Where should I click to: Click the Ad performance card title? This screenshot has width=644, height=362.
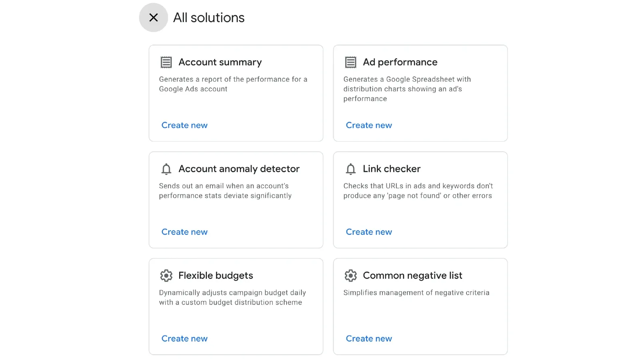400,62
